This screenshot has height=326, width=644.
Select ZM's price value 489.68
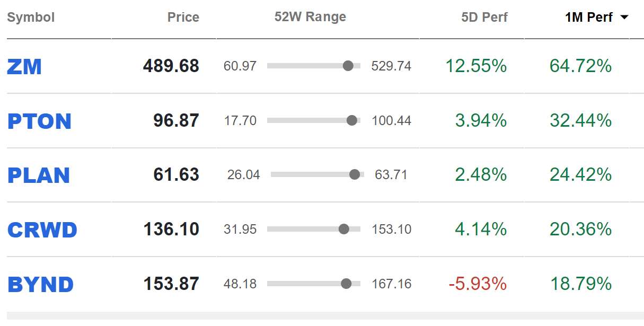(x=171, y=66)
